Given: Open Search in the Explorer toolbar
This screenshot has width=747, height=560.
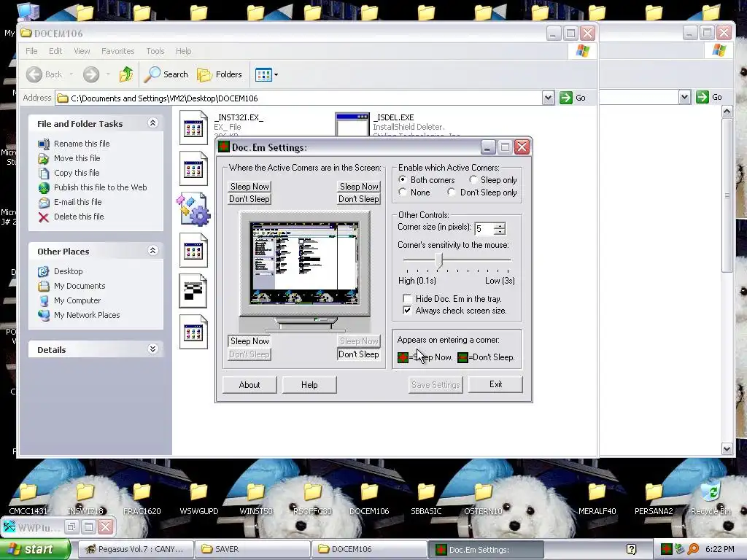Looking at the screenshot, I should tap(166, 74).
